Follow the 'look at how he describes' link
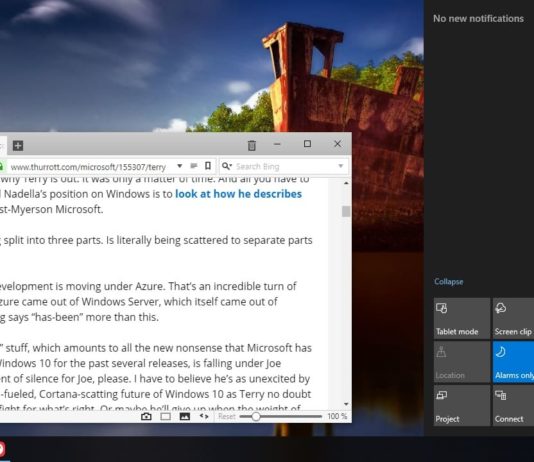This screenshot has height=462, width=534. [x=238, y=194]
